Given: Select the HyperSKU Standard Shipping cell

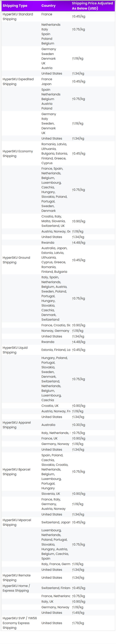Looking at the screenshot, I should [18, 17].
